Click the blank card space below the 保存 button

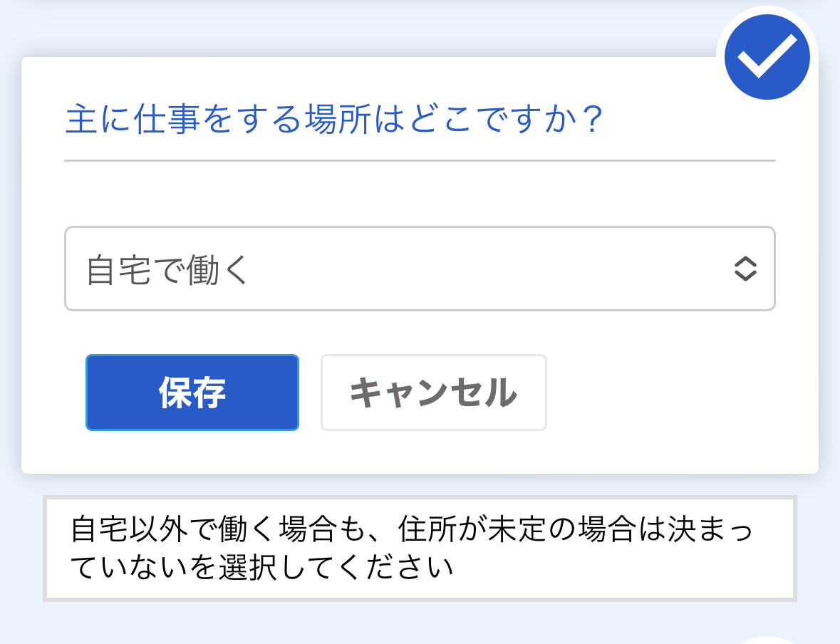pyautogui.click(x=192, y=452)
